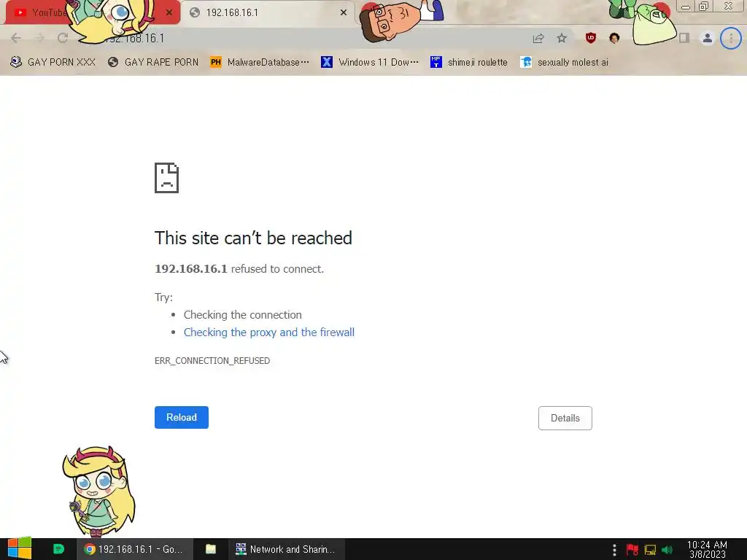Switch to the Chrome taskbar button
This screenshot has width=747, height=560.
point(135,549)
